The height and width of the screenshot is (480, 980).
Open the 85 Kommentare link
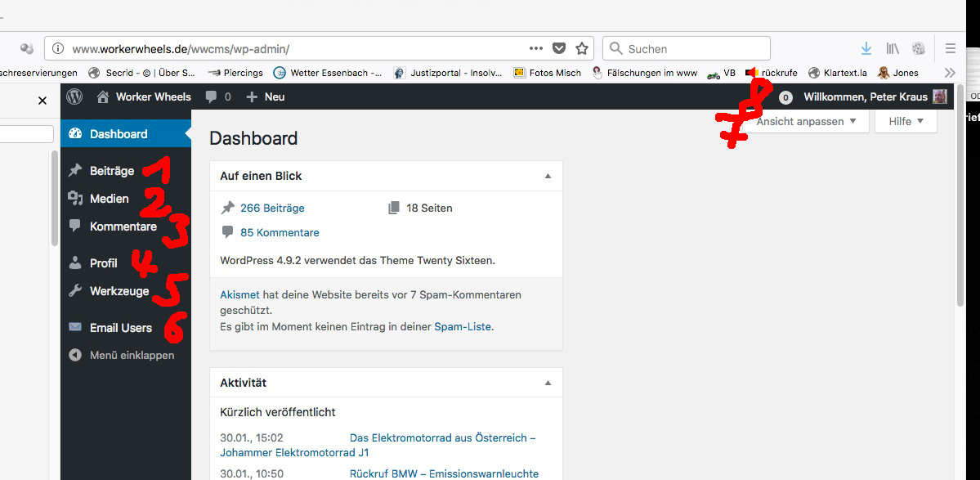click(x=280, y=232)
